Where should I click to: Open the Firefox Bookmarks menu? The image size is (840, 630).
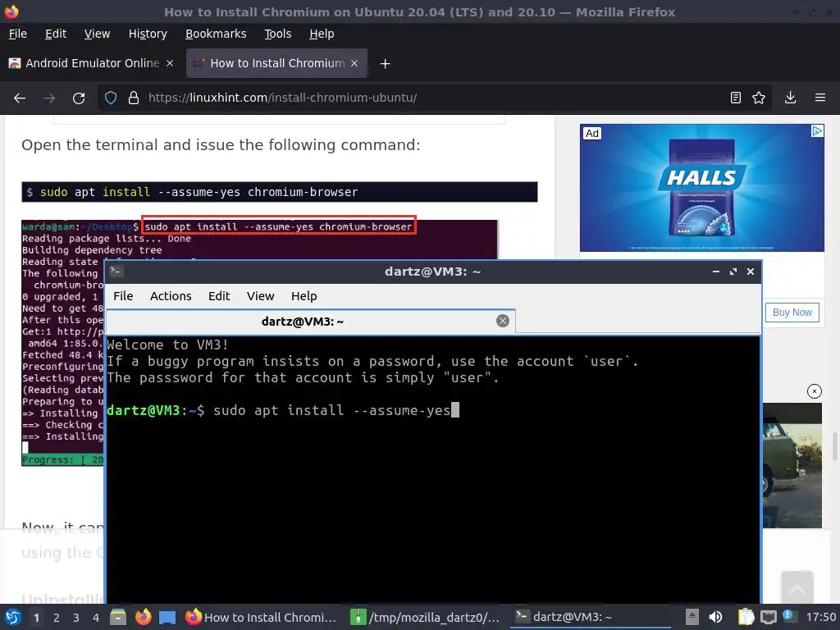coord(216,34)
